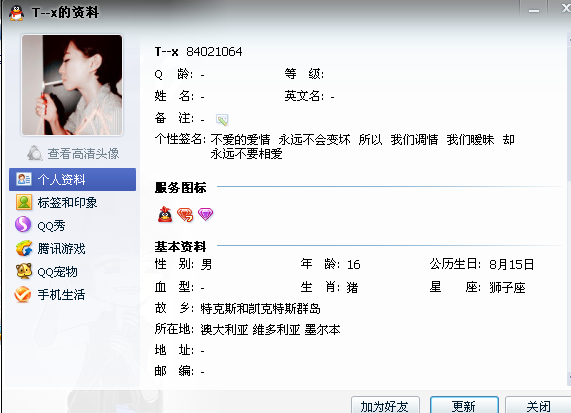Screen dimensions: 571x413
Task: Click the 服务图标 section heading
Action: 181,188
